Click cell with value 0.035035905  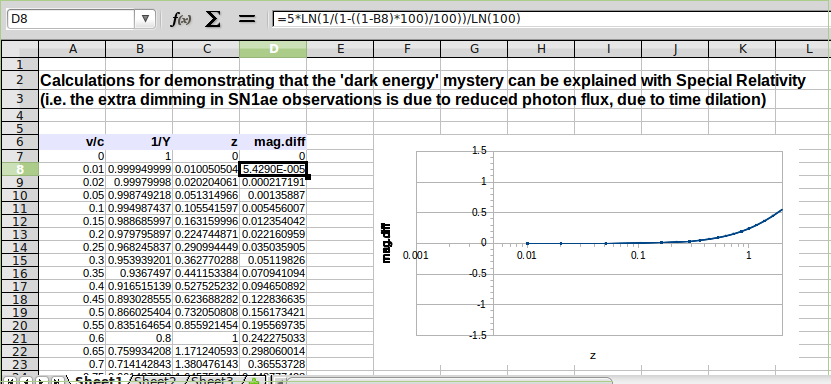click(273, 247)
